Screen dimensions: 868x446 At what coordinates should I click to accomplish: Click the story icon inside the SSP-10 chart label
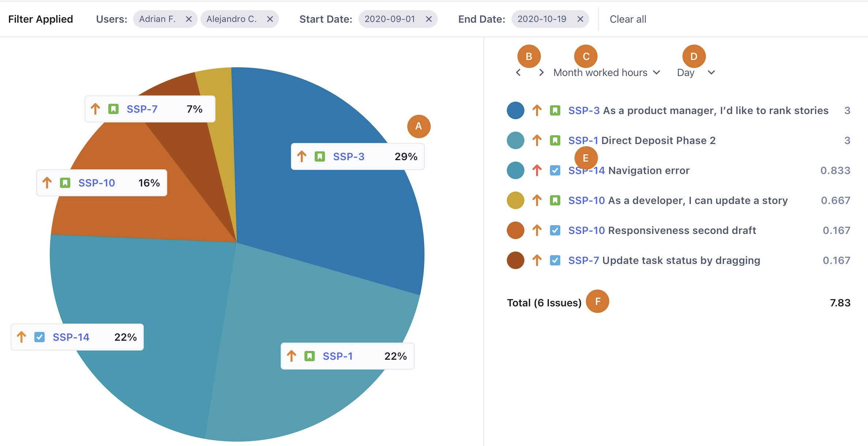click(65, 182)
